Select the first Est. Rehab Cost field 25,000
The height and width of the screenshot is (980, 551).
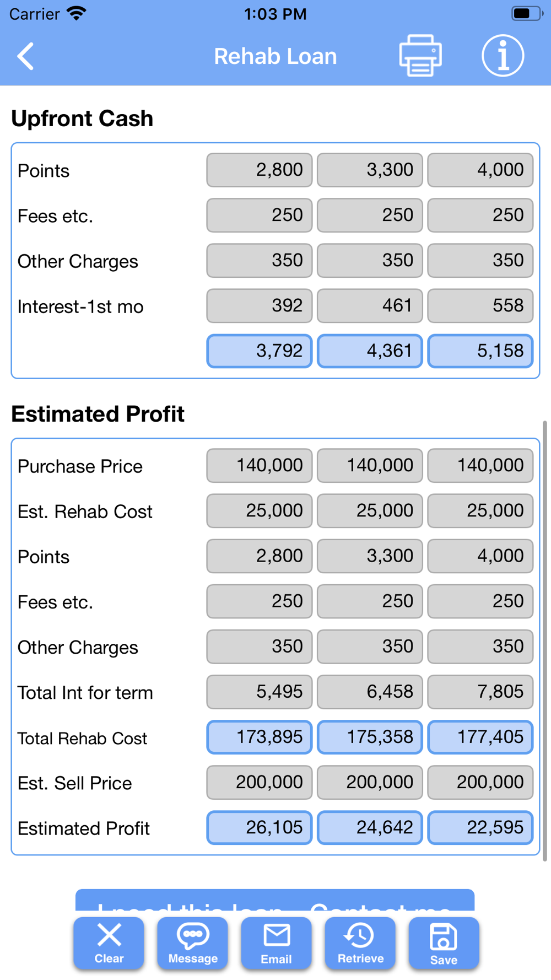(260, 510)
